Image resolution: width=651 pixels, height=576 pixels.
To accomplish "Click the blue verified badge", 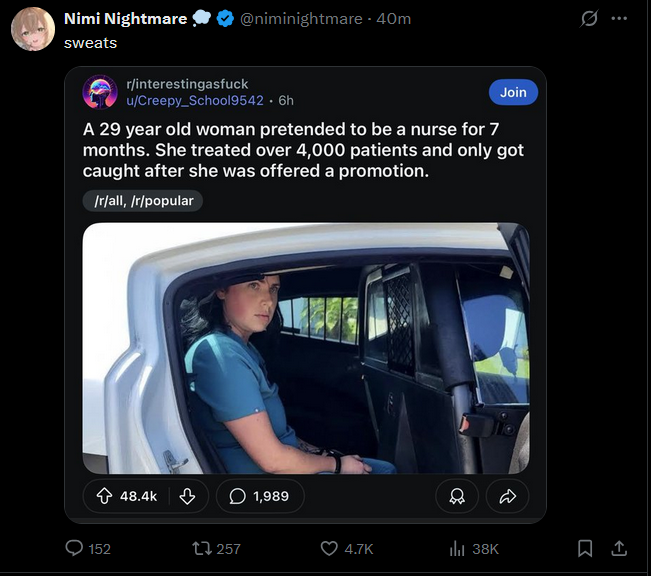I will click(x=224, y=19).
